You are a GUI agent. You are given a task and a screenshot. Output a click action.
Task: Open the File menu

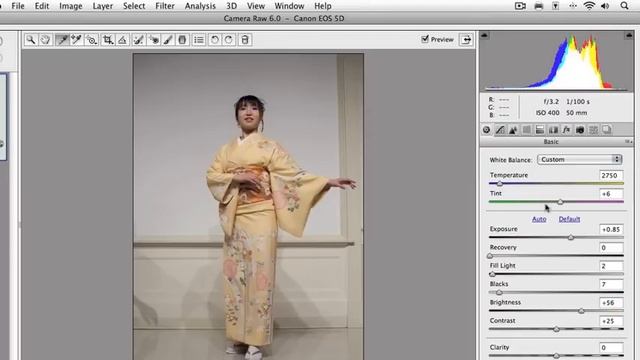pyautogui.click(x=18, y=6)
